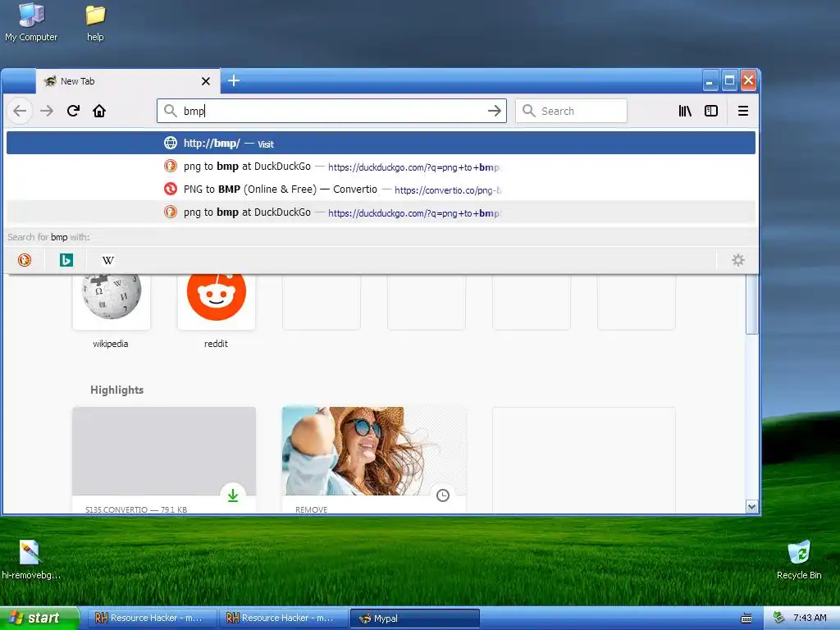Open My Computer desktop icon

31,22
